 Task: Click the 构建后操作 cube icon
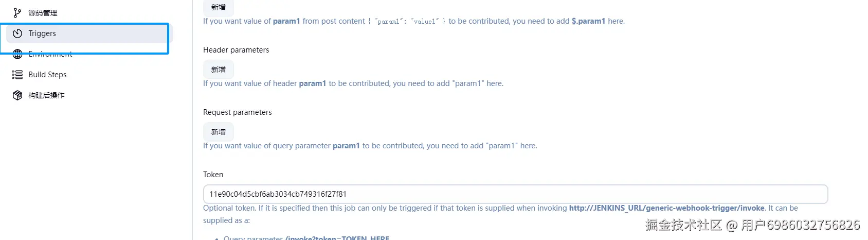(x=17, y=95)
